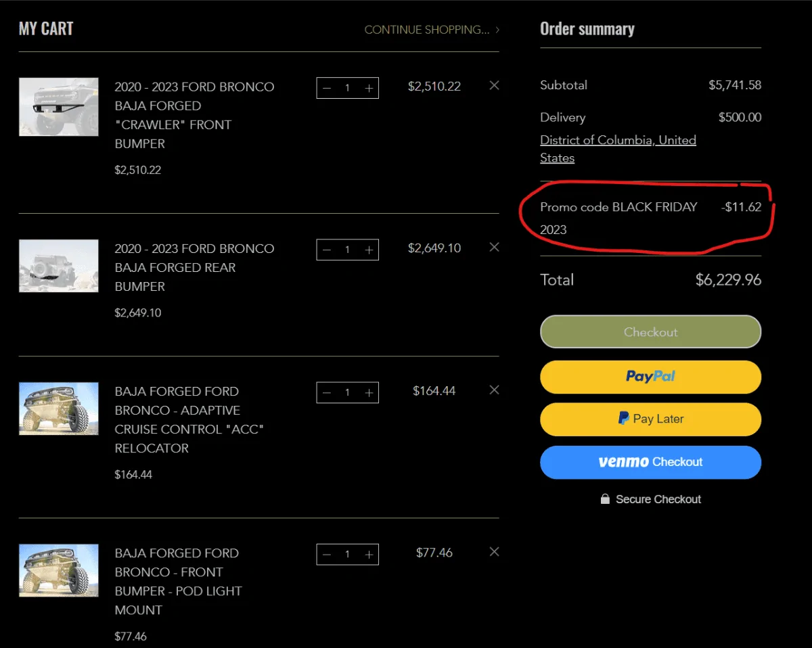
Task: Click the green Checkout button
Action: [x=650, y=331]
